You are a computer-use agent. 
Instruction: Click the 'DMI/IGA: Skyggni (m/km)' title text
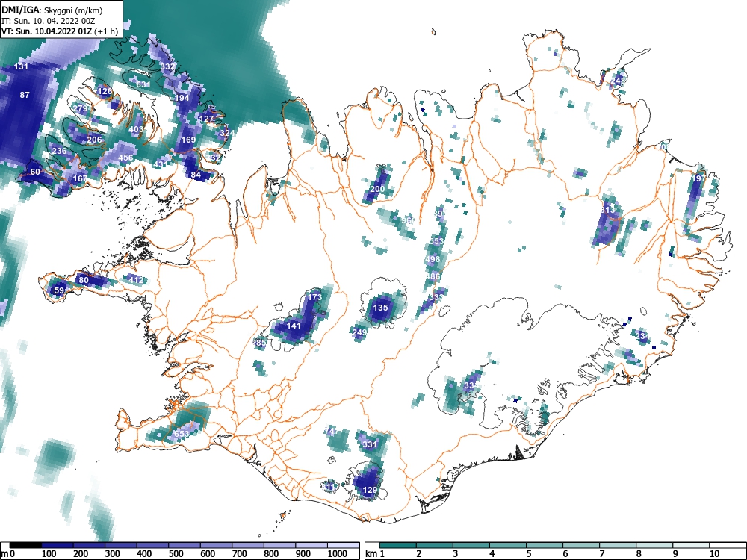tap(52, 10)
